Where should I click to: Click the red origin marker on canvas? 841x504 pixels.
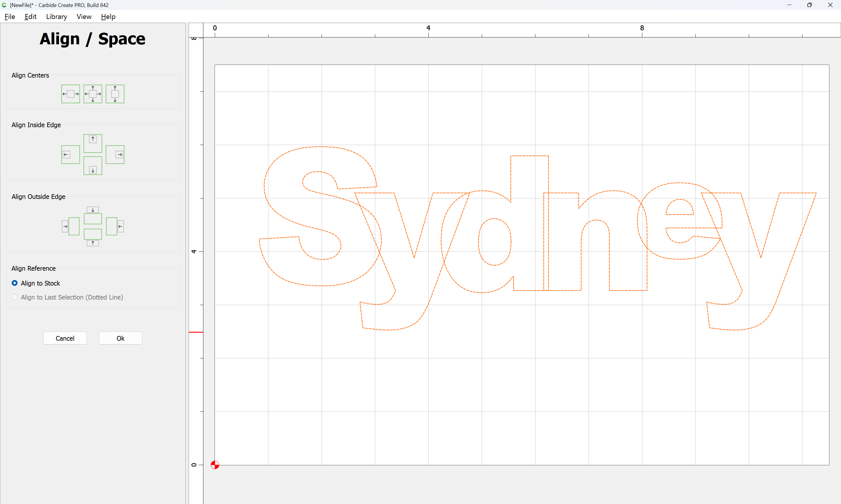215,465
